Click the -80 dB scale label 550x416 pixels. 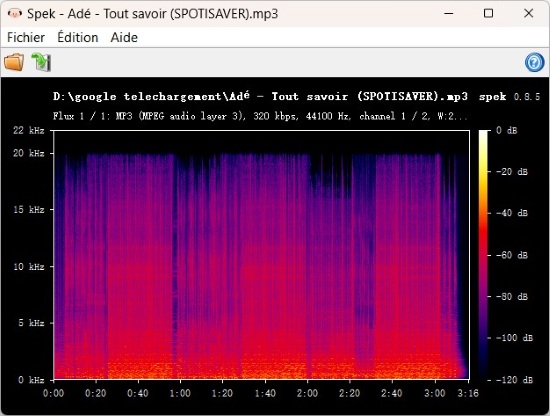click(512, 297)
